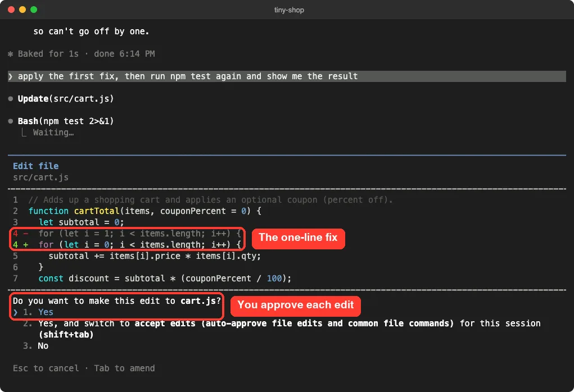Select option 1 Yes to approve edit
Screen dimensions: 574x392
pos(38,312)
